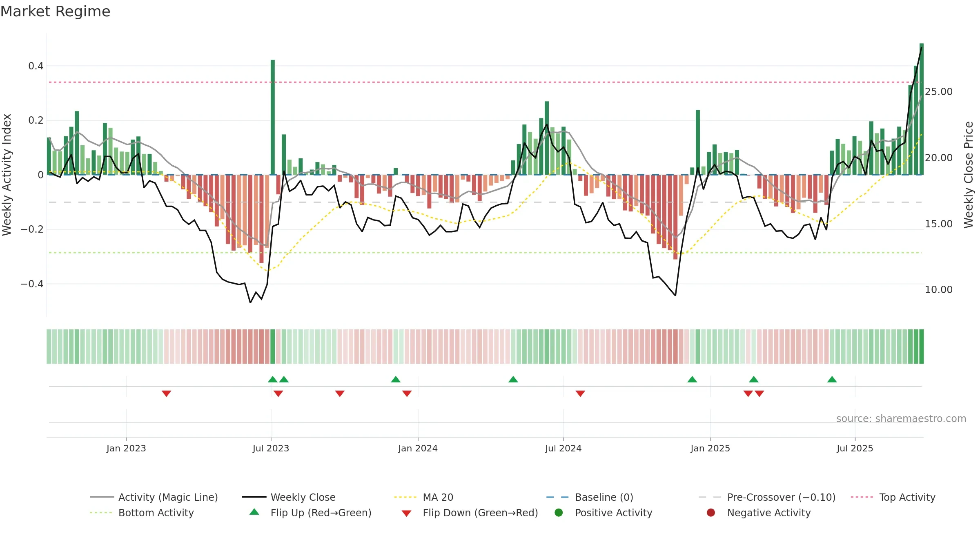980x551 pixels.
Task: Click the green Flip Up triangle in legend
Action: 254,512
